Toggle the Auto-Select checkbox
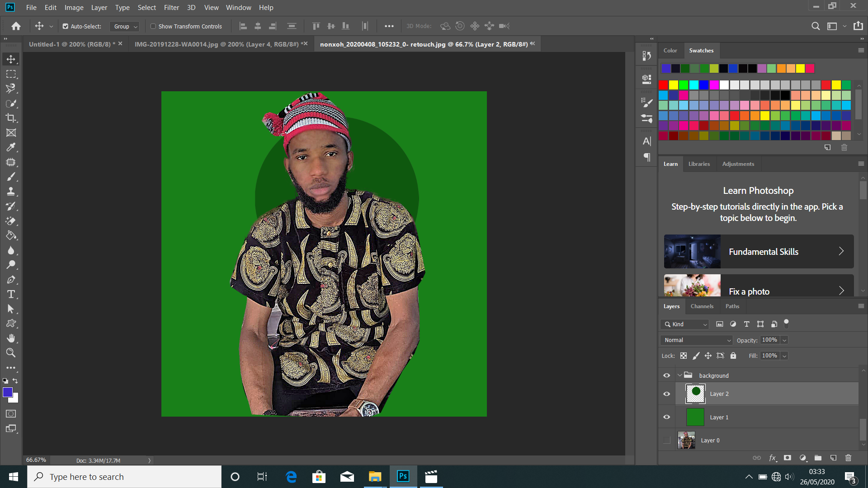This screenshot has height=488, width=868. 66,26
